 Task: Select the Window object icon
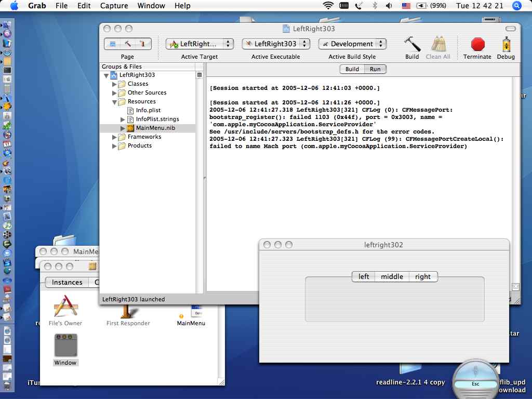[65, 345]
